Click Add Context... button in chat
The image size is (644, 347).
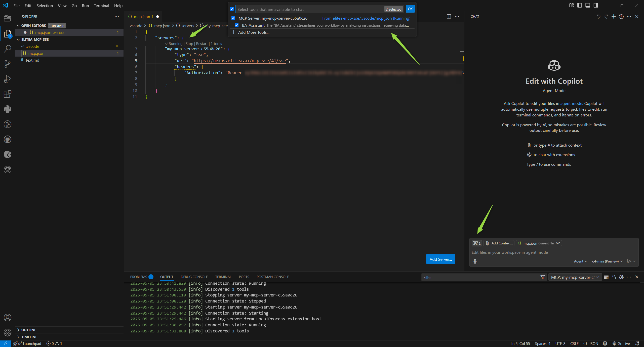[499, 243]
